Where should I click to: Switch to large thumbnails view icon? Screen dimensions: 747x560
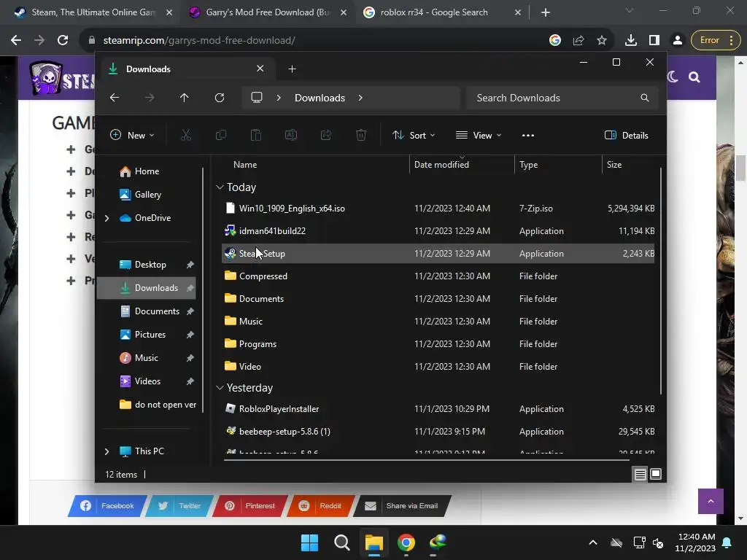[x=656, y=474]
